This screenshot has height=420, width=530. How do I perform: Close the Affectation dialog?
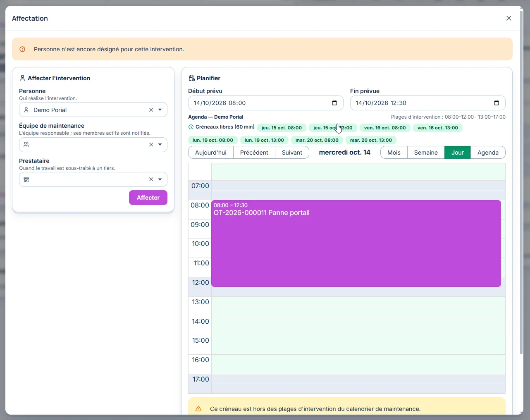coord(509,18)
